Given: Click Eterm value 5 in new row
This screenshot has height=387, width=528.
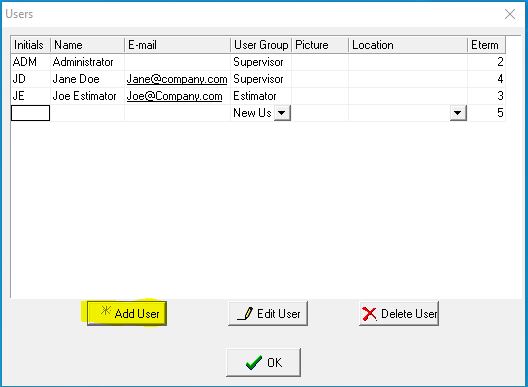Looking at the screenshot, I should (x=487, y=113).
